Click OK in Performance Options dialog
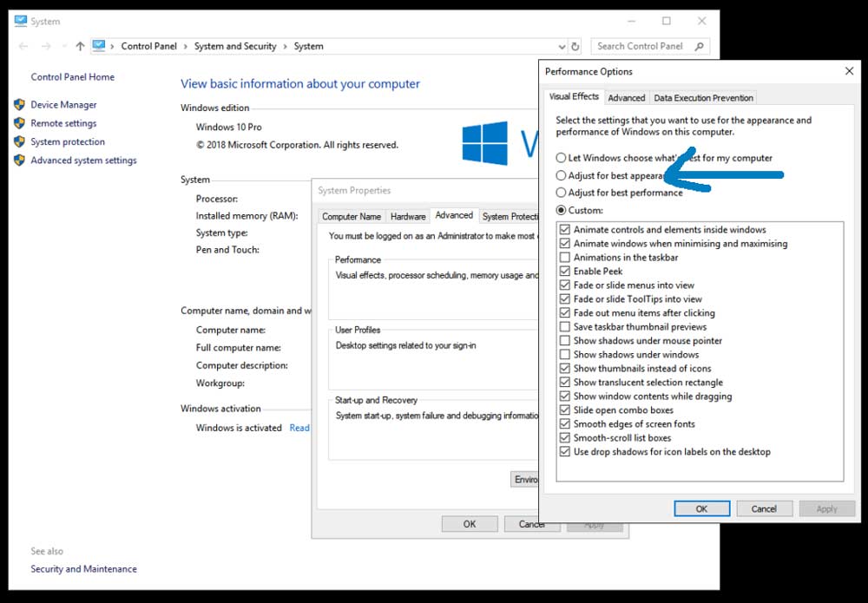The width and height of the screenshot is (868, 603). pyautogui.click(x=701, y=508)
